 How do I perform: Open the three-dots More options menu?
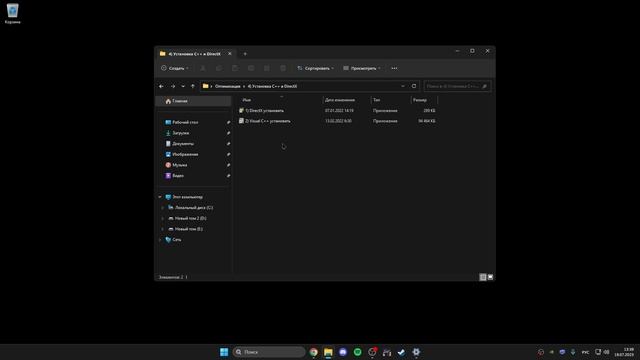394,68
